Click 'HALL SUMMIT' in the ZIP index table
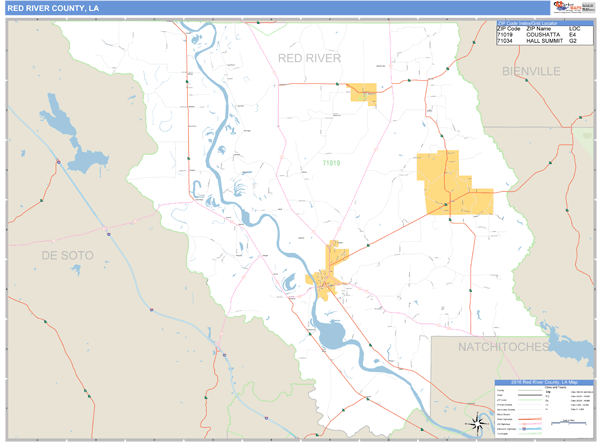The width and height of the screenshot is (600, 442). [545, 41]
